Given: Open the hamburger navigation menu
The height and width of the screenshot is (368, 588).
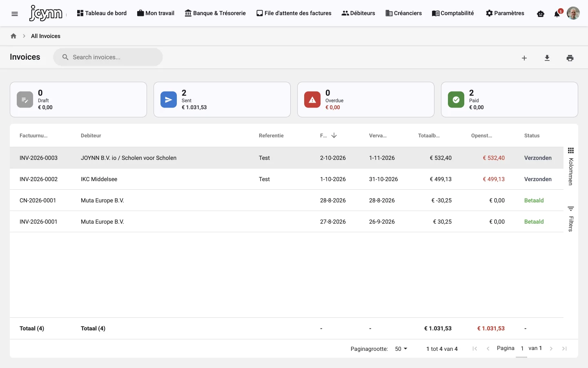Looking at the screenshot, I should point(15,13).
